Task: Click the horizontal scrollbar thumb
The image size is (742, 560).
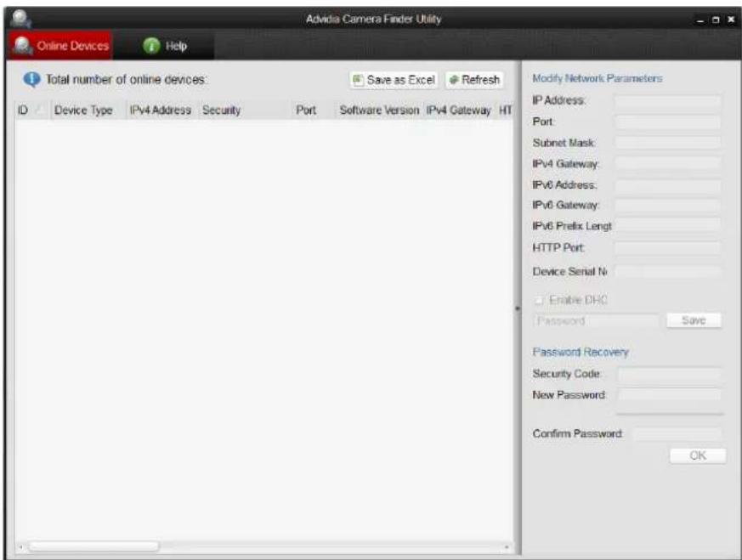Action: point(93,546)
